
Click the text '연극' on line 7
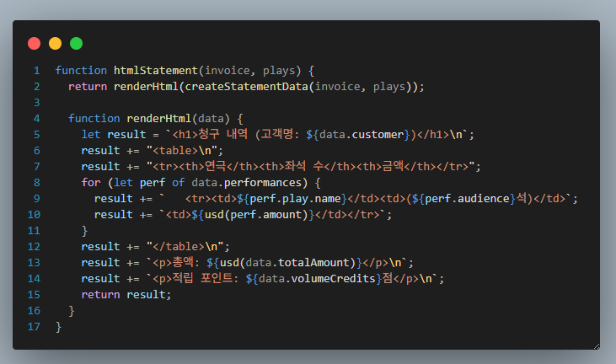tap(215, 166)
